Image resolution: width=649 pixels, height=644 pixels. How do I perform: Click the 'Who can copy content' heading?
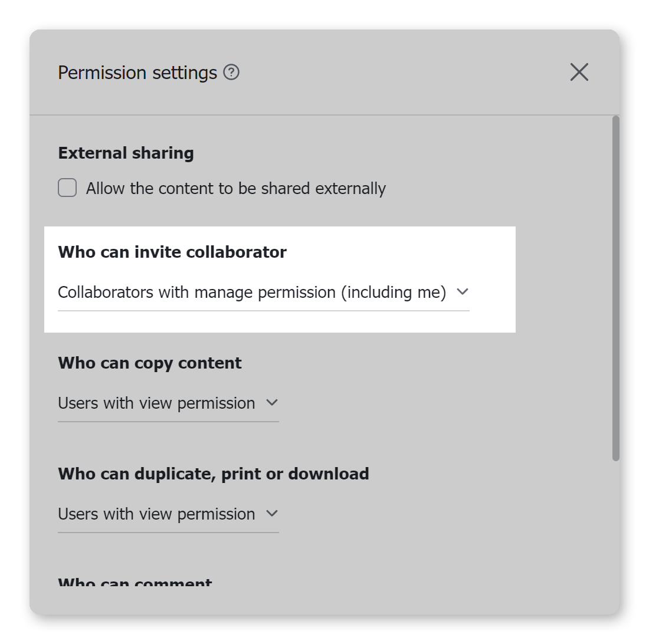[150, 363]
